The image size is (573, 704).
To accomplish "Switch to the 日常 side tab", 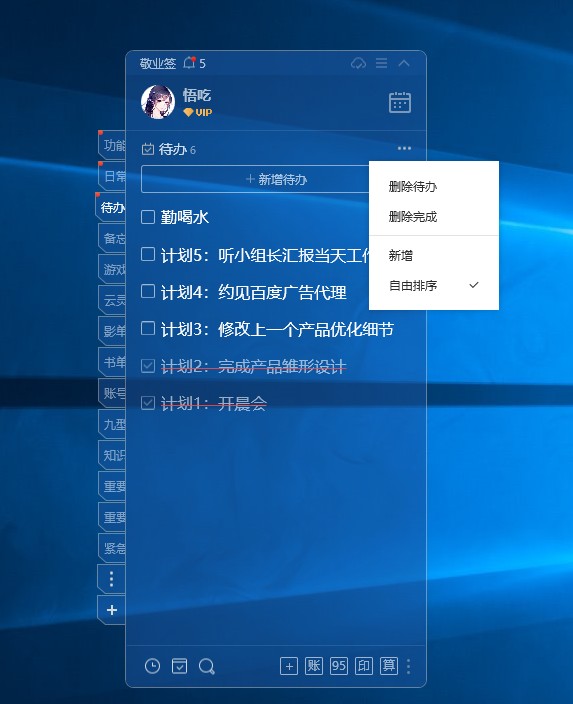I will pyautogui.click(x=112, y=176).
